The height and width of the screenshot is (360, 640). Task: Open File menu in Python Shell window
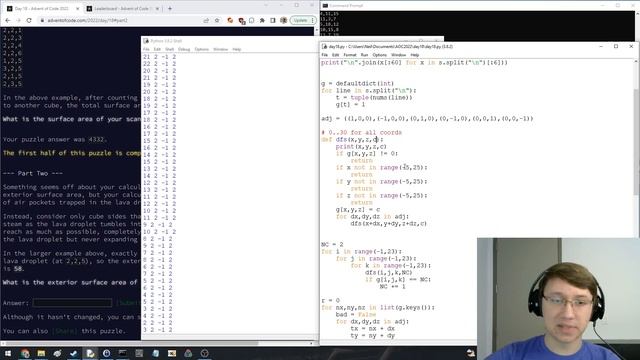(x=146, y=49)
